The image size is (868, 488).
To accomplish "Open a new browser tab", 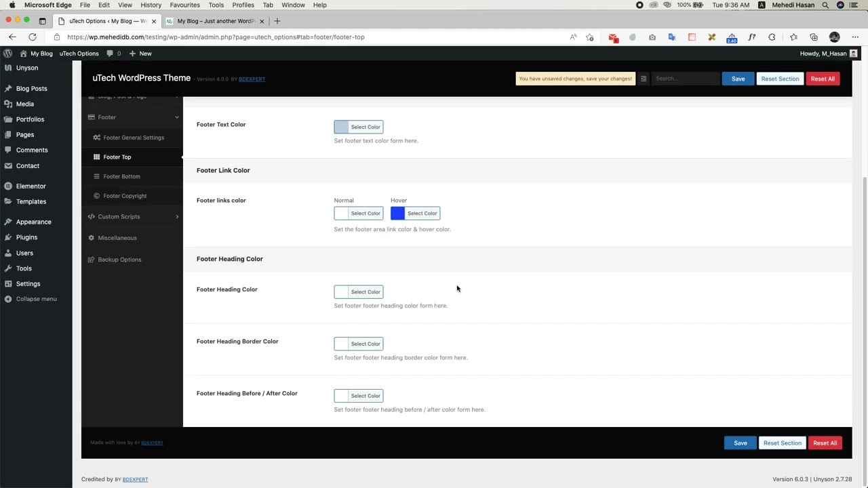I will pos(277,21).
